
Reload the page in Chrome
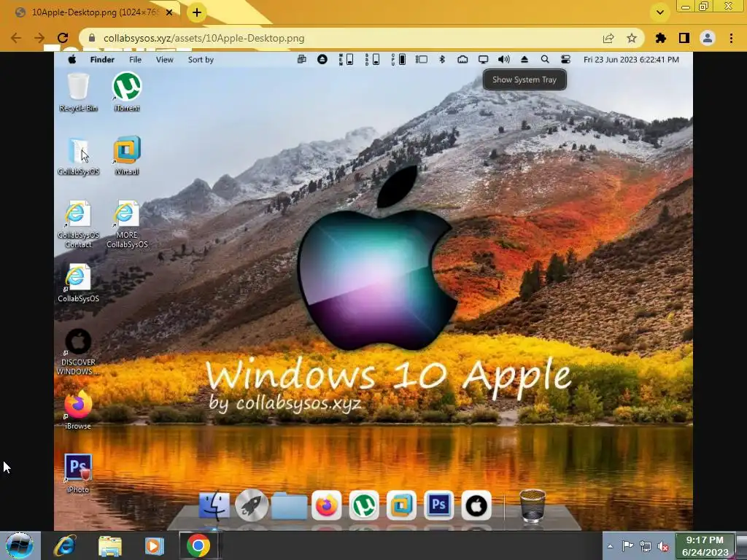63,38
